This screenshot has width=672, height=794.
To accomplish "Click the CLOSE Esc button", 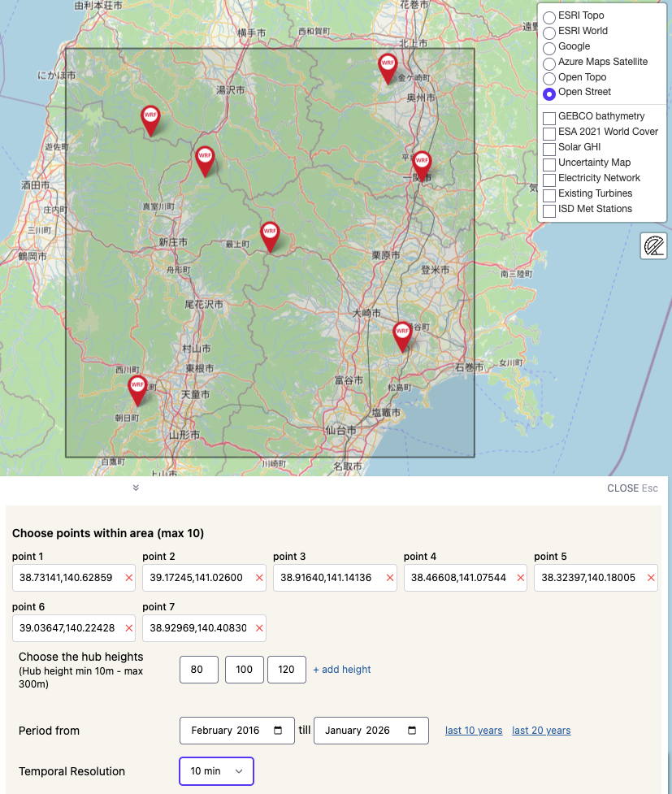I will click(632, 488).
